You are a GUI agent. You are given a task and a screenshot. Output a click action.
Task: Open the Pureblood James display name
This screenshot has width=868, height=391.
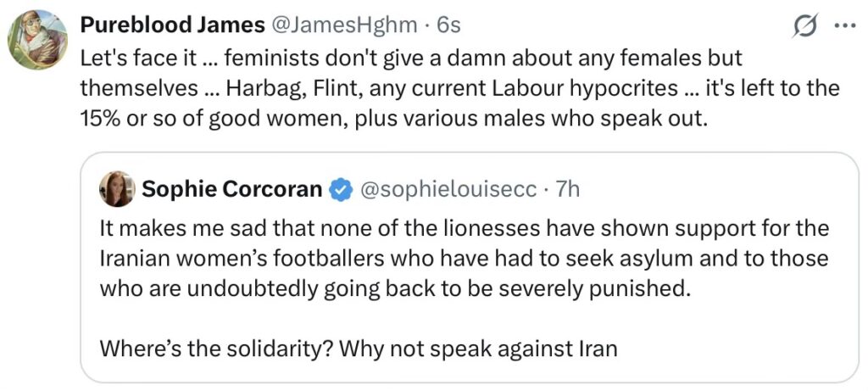[172, 25]
